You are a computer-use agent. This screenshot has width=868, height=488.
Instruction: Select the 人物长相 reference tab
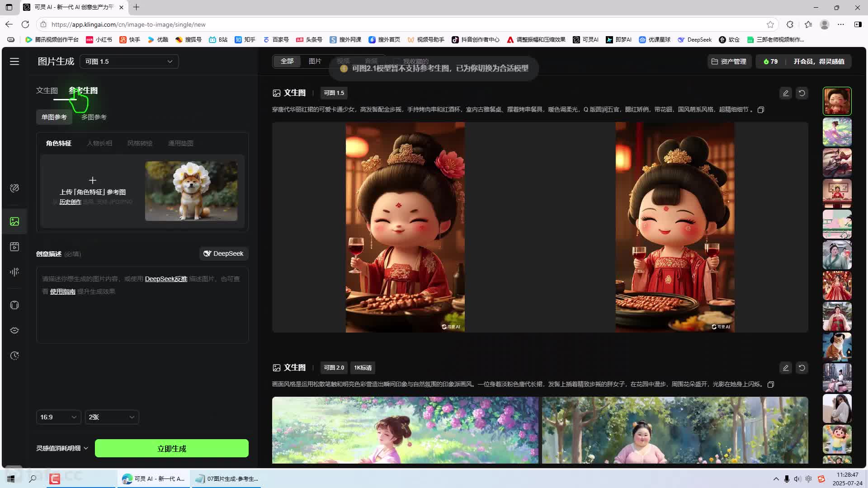pyautogui.click(x=99, y=143)
